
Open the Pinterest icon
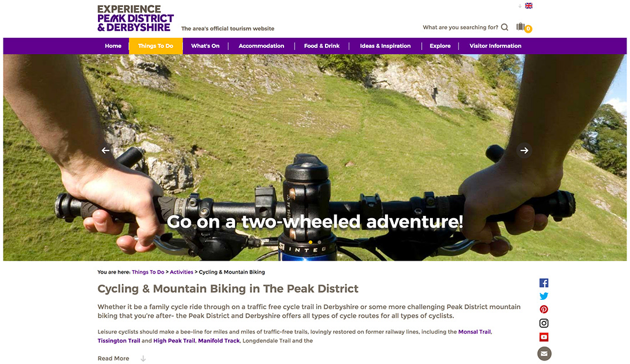[x=544, y=309]
